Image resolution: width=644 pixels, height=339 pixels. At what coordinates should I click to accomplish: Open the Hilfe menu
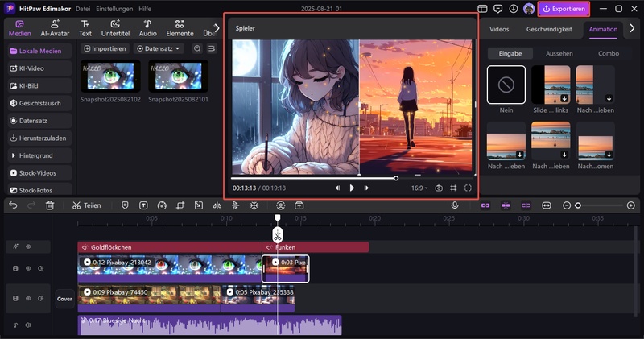point(145,9)
